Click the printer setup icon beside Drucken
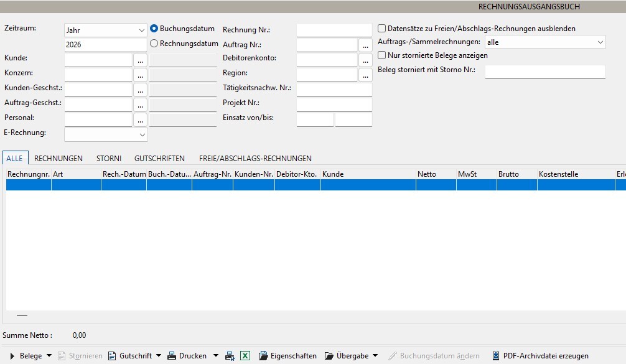The height and width of the screenshot is (364, 626). (x=230, y=356)
